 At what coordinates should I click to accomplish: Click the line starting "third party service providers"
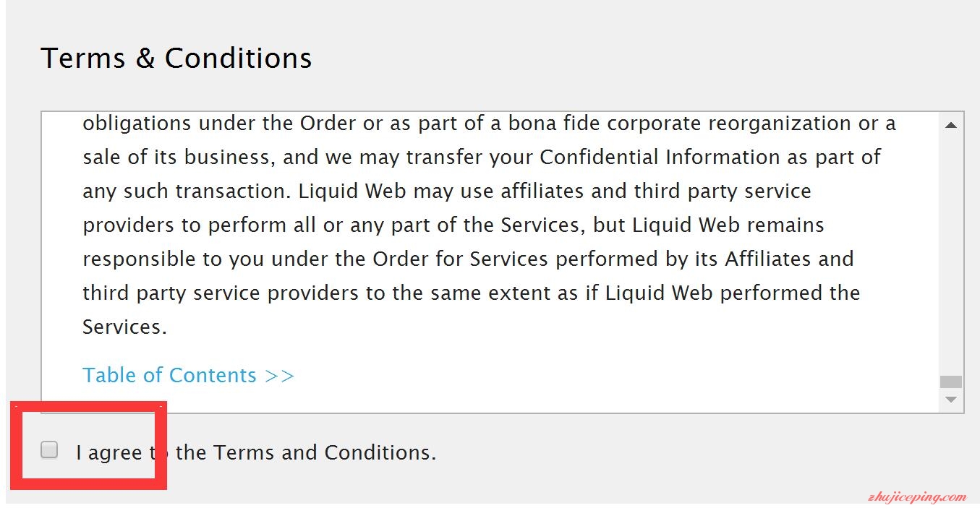[x=471, y=293]
